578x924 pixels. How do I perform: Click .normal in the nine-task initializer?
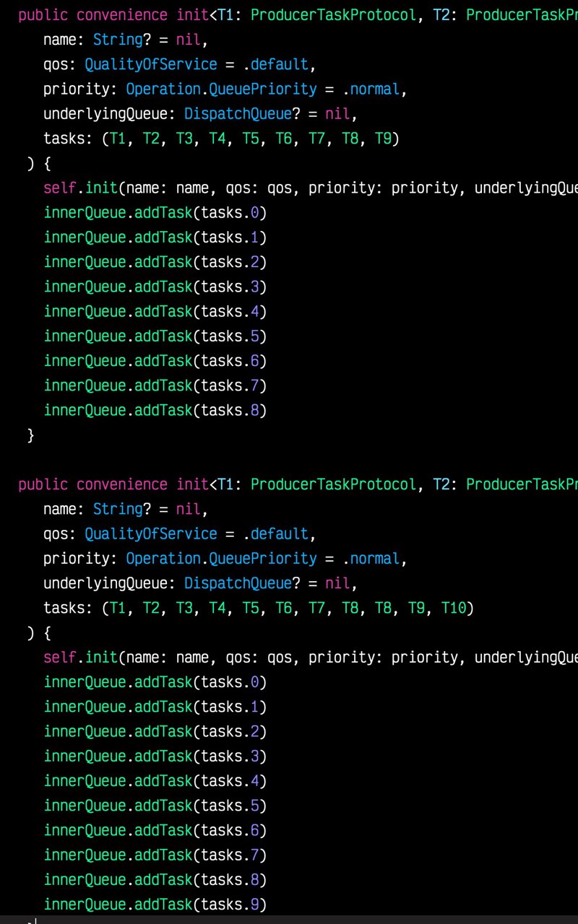(371, 89)
